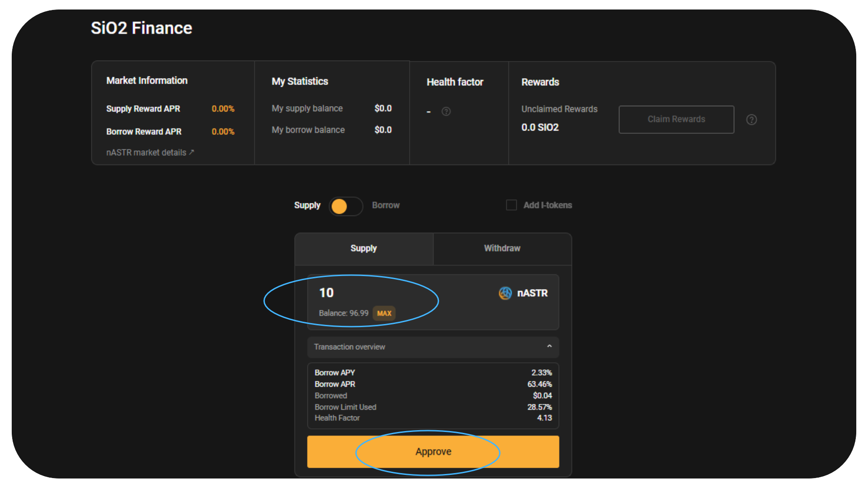Screen dimensions: 868x488
Task: Click the Transaction overview header bar
Action: point(433,347)
